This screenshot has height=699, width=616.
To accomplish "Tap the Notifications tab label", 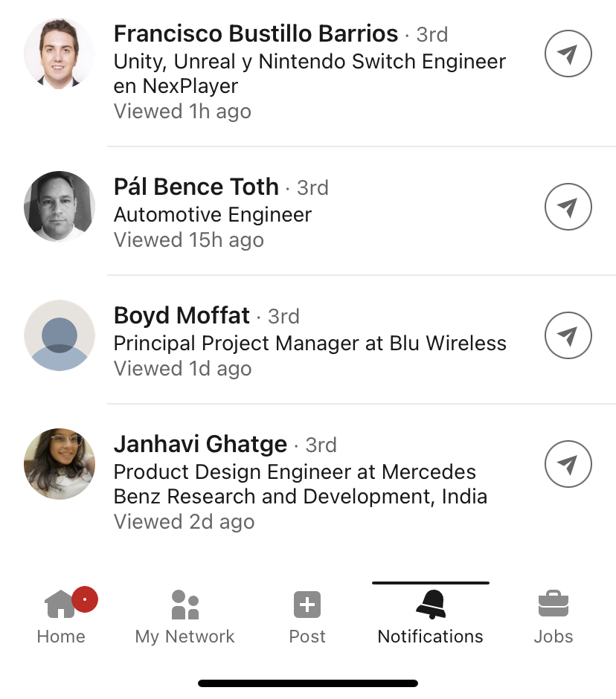I will 431,637.
